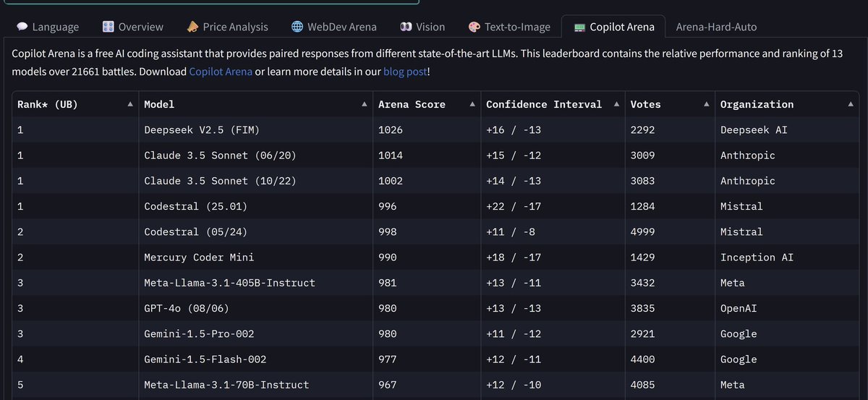Click the grid icon on Overview tab
Viewport: 868px width, 400px height.
click(x=108, y=27)
